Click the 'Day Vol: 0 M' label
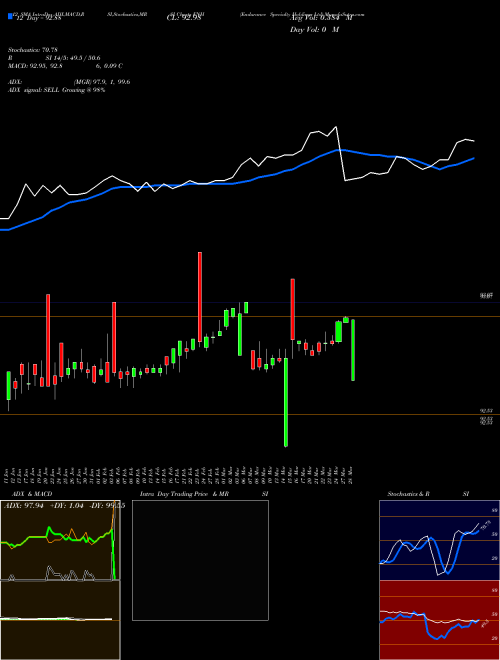This screenshot has width=500, height=660. pos(314,30)
